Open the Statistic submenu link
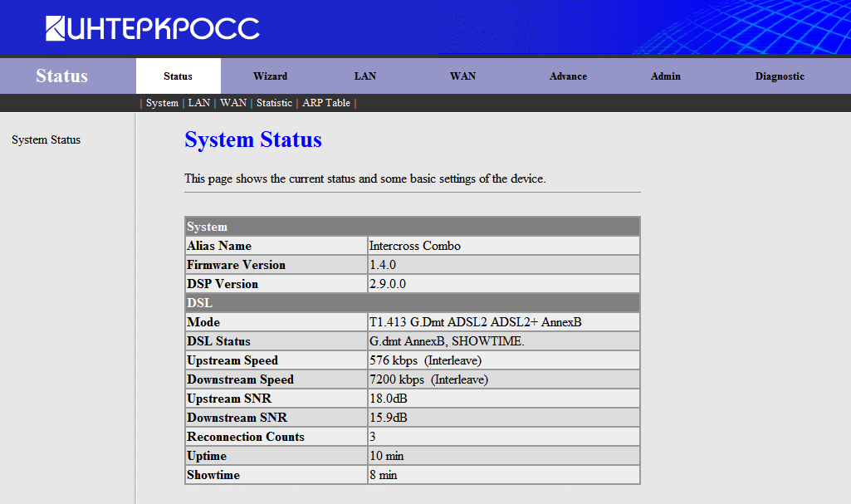Viewport: 851px width, 504px height. [274, 103]
